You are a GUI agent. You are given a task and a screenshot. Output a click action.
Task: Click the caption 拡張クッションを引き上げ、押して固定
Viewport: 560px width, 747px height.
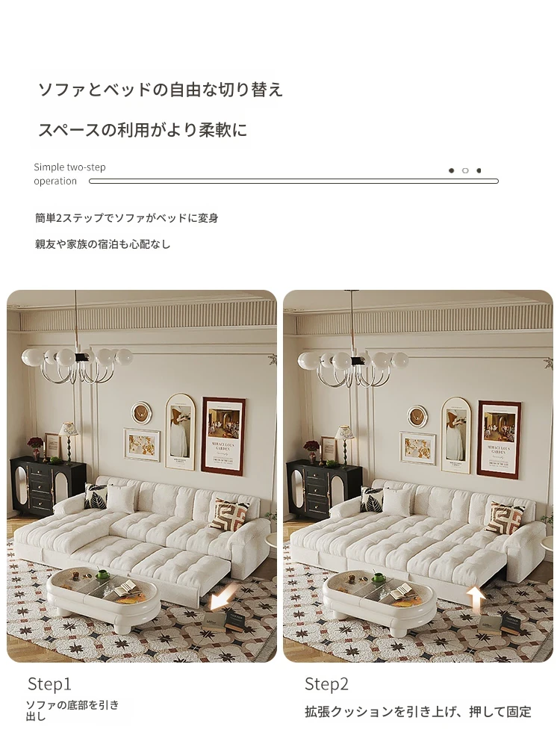coord(418,712)
